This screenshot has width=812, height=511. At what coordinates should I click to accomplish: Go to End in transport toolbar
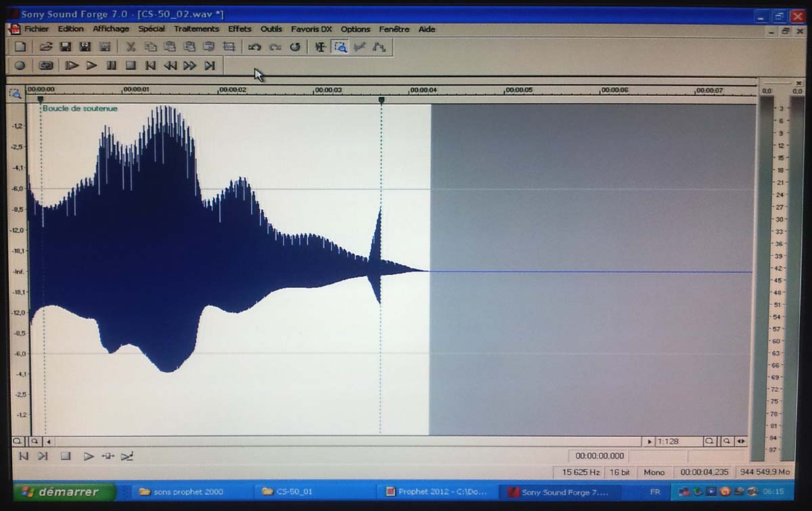(209, 66)
